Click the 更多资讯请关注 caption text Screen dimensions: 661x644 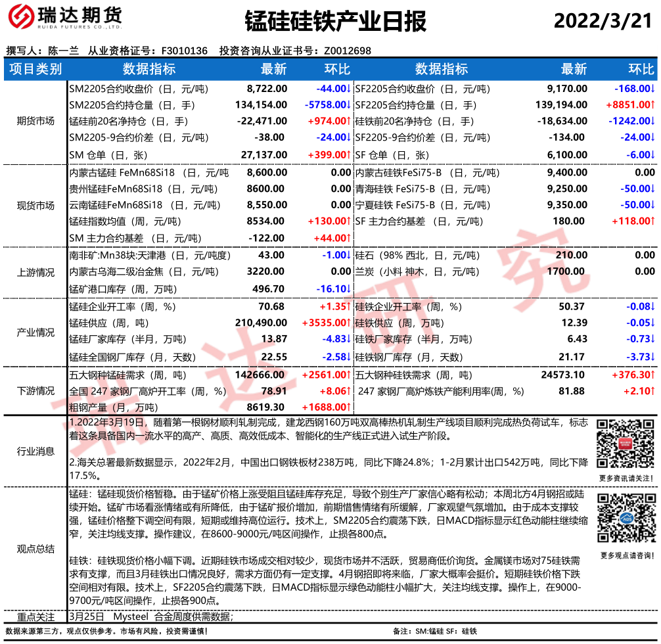click(626, 478)
